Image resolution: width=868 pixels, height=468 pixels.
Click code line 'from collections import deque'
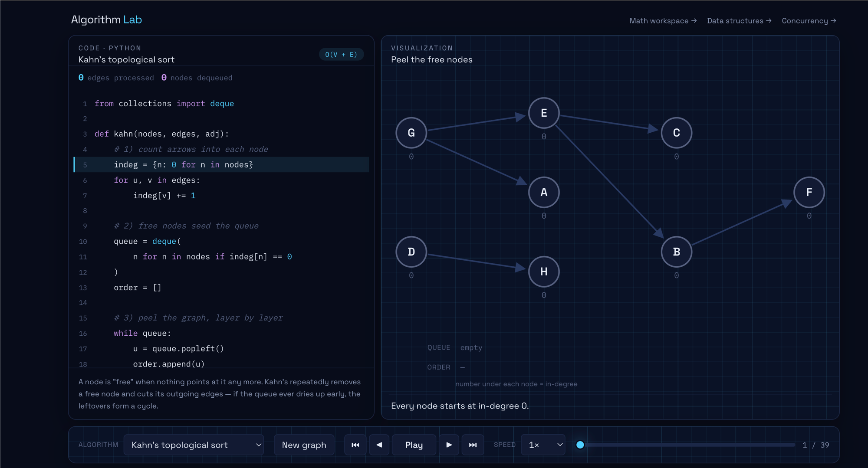pos(164,104)
